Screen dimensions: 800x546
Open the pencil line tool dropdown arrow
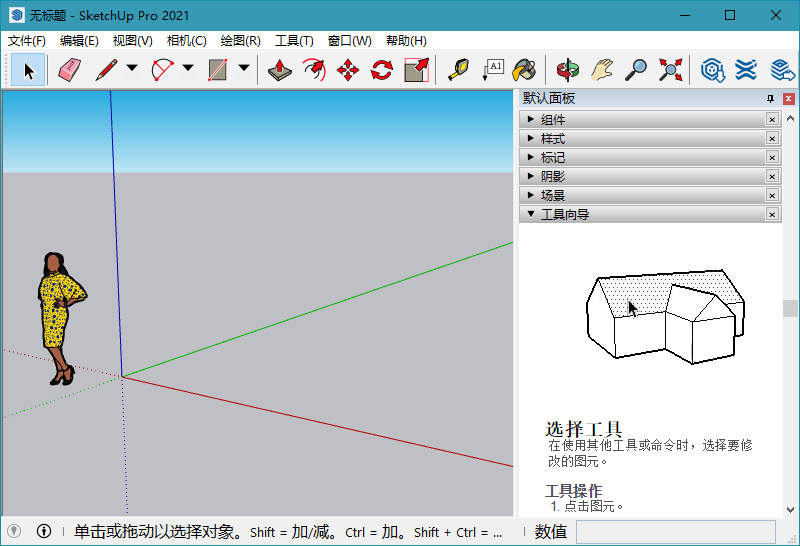click(132, 69)
